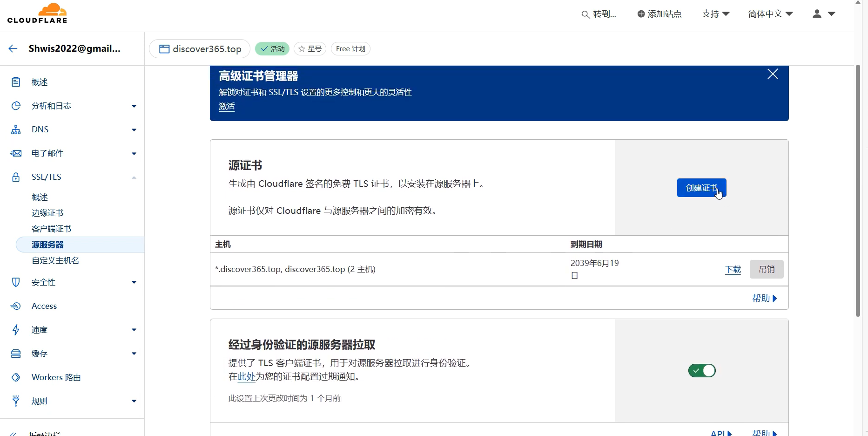Open 自定义主机名 submenu item

pos(55,260)
